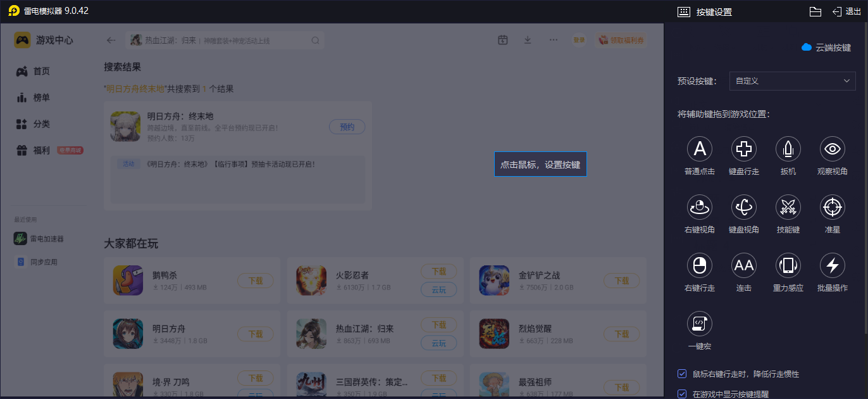Toggle 在游戏中显示按键提醒 checkbox

pos(682,394)
